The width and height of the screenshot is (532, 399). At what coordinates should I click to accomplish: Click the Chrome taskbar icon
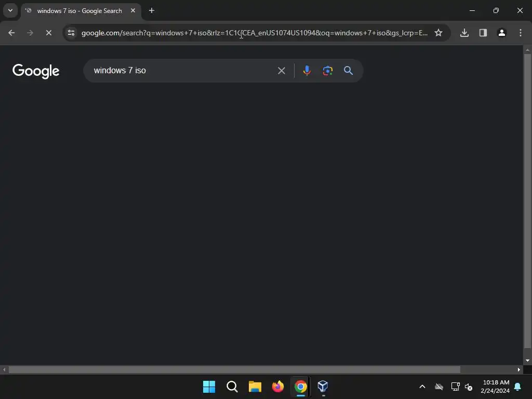301,387
